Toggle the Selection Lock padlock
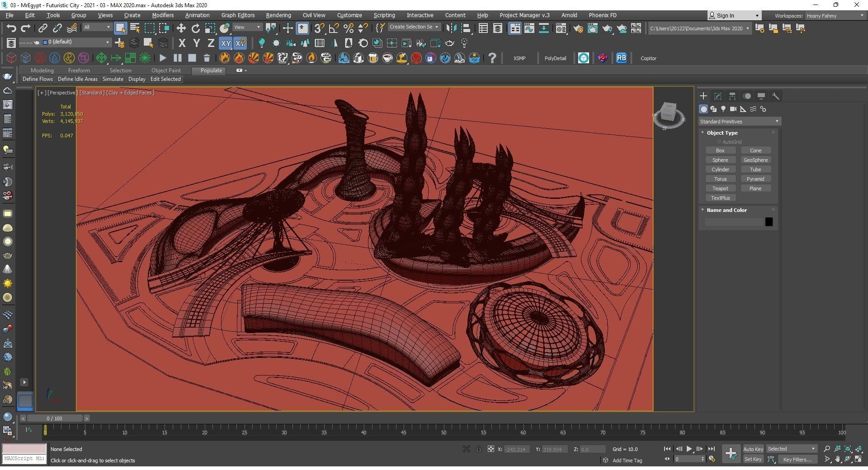Viewport: 868px width, 470px height. click(478, 449)
